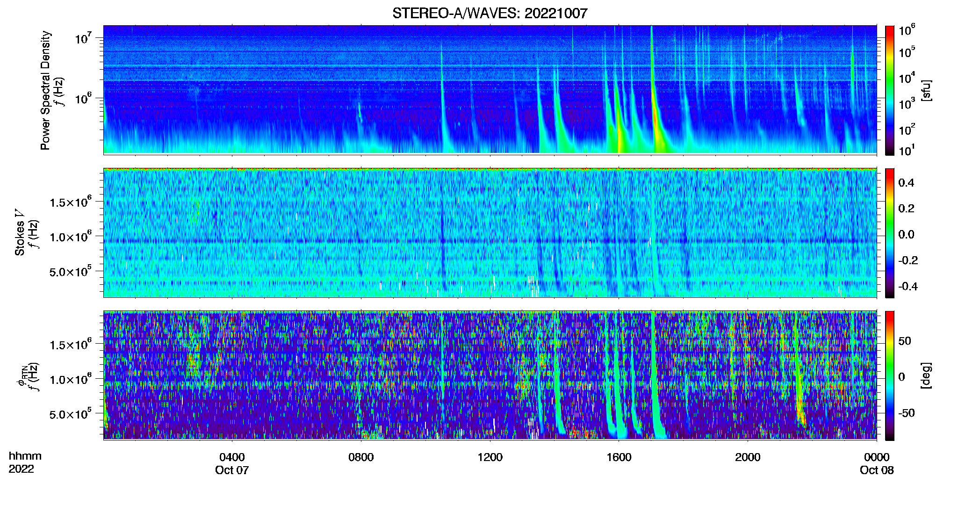980x505 pixels.
Task: Click the 0.4 tick on Stokes color bar
Action: (x=906, y=183)
